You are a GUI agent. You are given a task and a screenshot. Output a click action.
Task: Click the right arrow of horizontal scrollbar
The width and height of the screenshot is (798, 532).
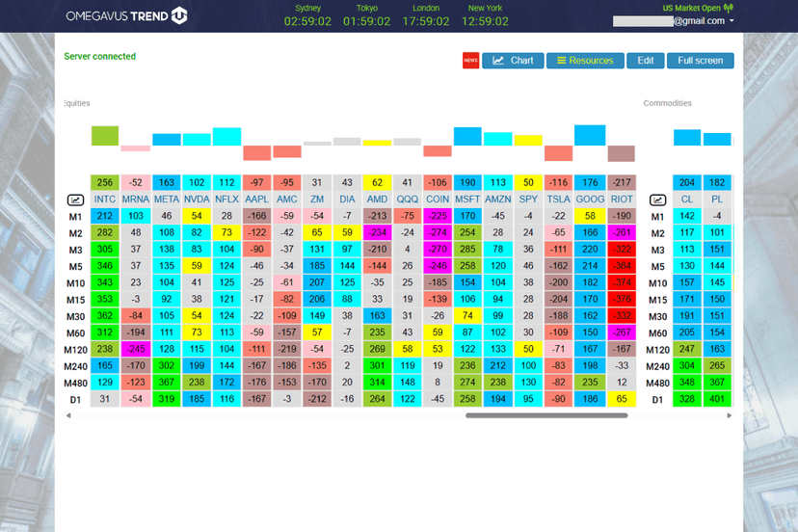coord(729,415)
